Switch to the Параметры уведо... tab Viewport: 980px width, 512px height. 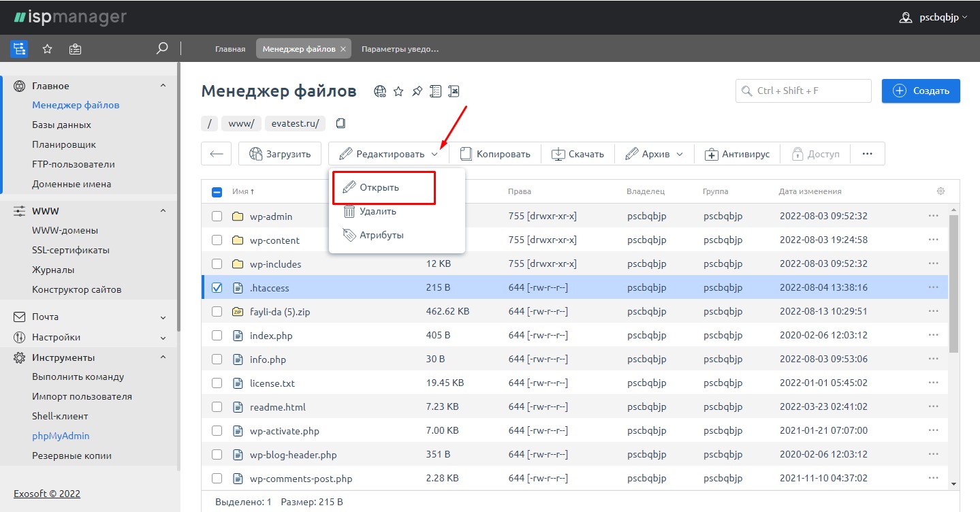(x=400, y=49)
